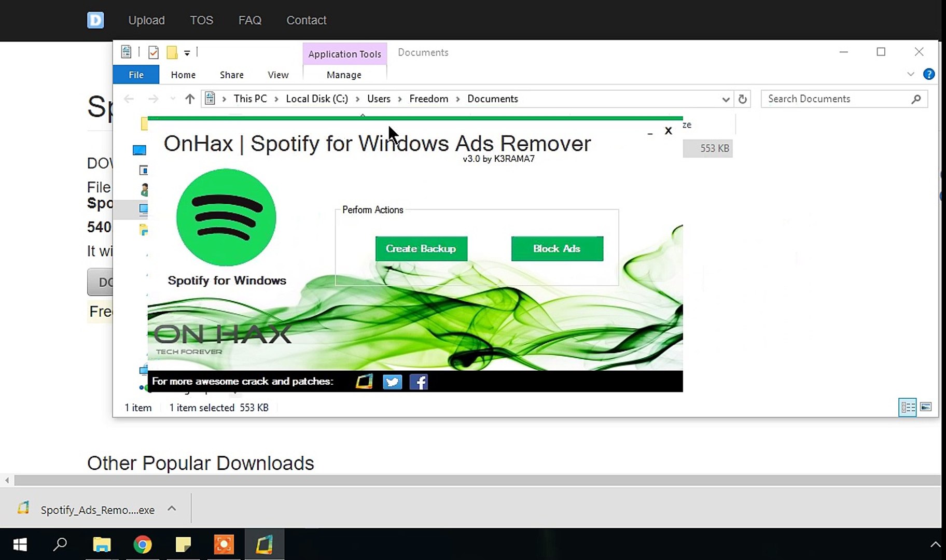Click Users in the breadcrumb path
This screenshot has height=560, width=946.
(x=379, y=99)
